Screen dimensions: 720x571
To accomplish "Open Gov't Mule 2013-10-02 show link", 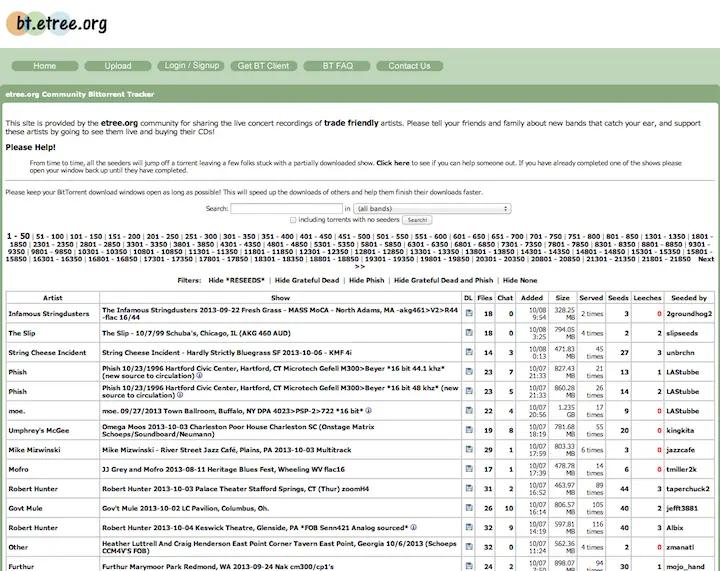I will coord(186,509).
